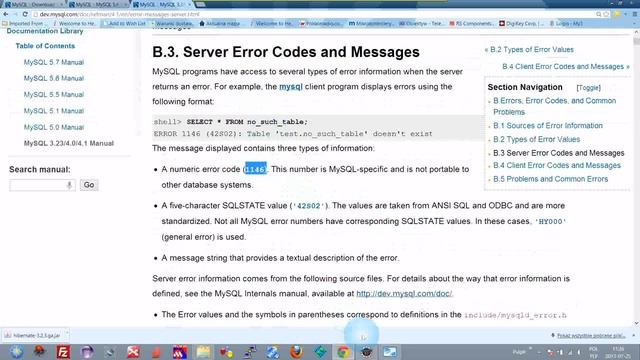Screen dimensions: 640x360
Task: Open the green diamond taskbar icon
Action: [320, 352]
